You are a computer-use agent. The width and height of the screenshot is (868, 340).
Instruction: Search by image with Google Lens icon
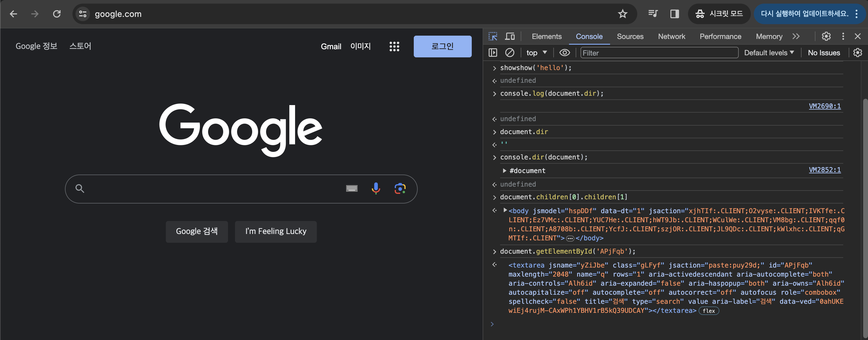[400, 188]
